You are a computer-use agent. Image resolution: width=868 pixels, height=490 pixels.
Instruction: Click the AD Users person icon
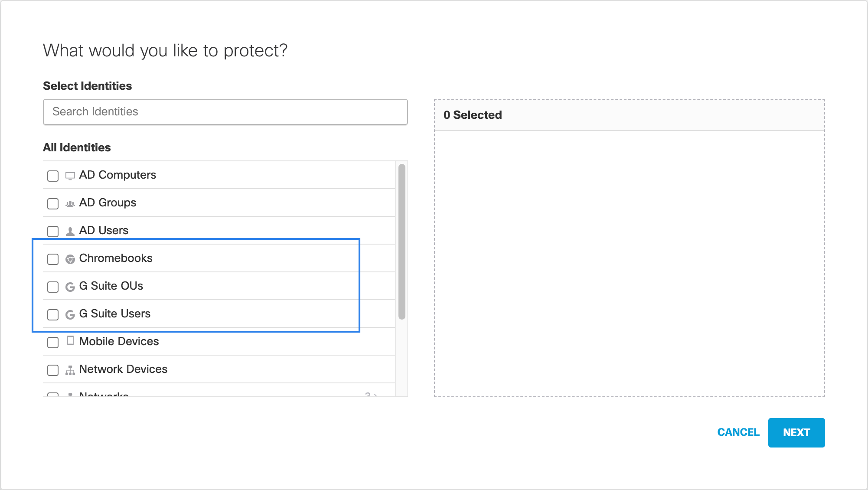pos(70,231)
